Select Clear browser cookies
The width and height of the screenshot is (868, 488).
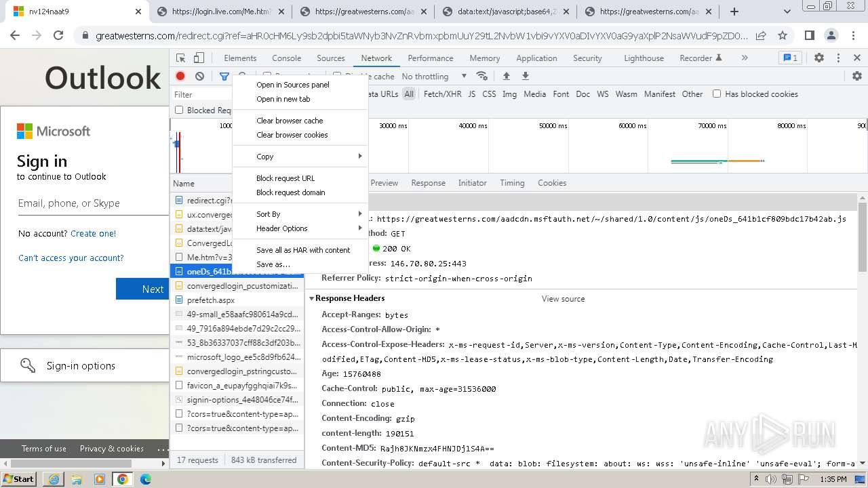(300, 135)
